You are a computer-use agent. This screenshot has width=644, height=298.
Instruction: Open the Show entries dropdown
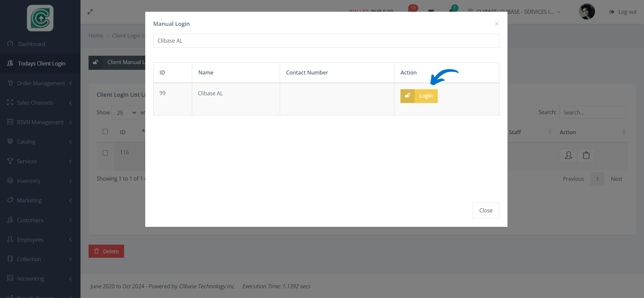(125, 113)
